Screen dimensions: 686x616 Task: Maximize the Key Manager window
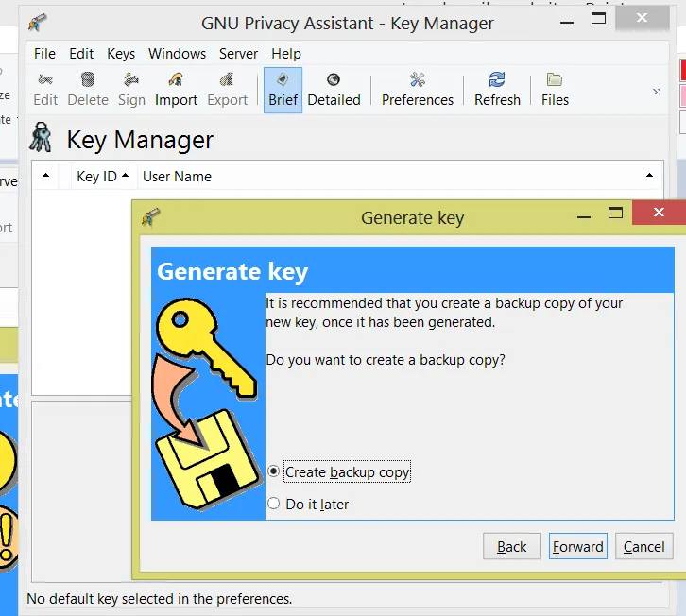pyautogui.click(x=598, y=18)
